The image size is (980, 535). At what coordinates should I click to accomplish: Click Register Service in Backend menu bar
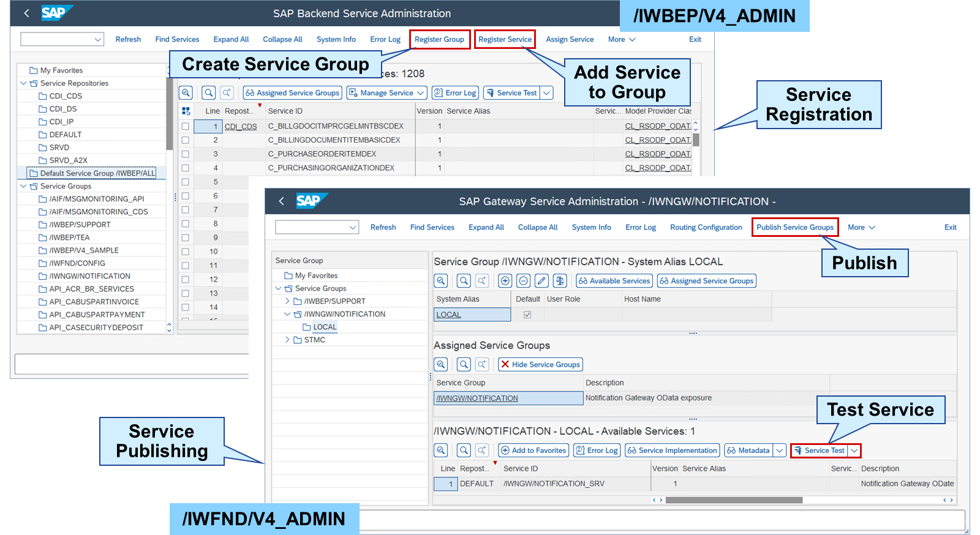505,39
